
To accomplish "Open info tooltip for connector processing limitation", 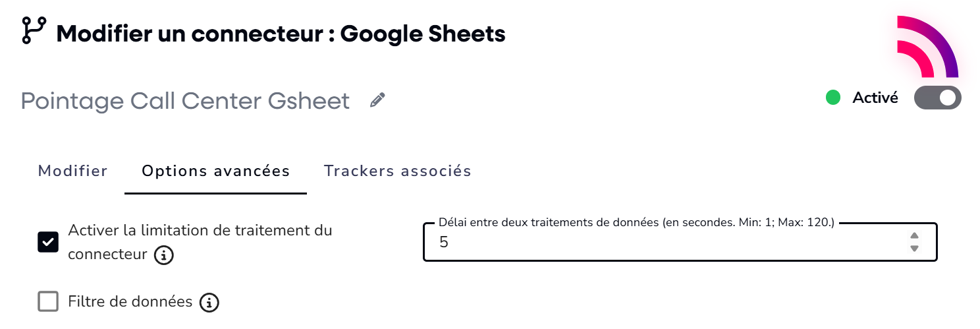I will coord(163,255).
